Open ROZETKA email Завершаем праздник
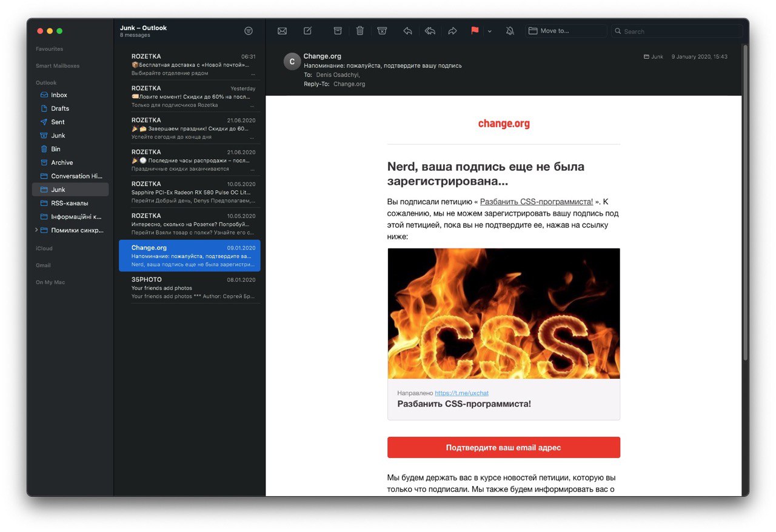 (190, 128)
